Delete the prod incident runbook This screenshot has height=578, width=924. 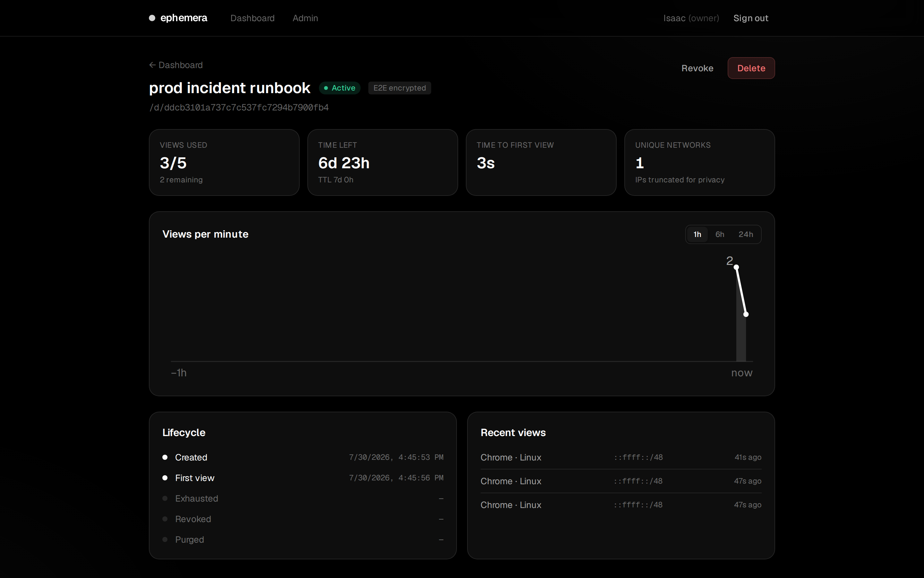tap(751, 68)
